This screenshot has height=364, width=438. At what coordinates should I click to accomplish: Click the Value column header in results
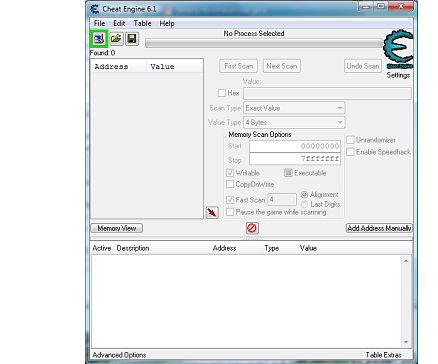[x=175, y=66]
